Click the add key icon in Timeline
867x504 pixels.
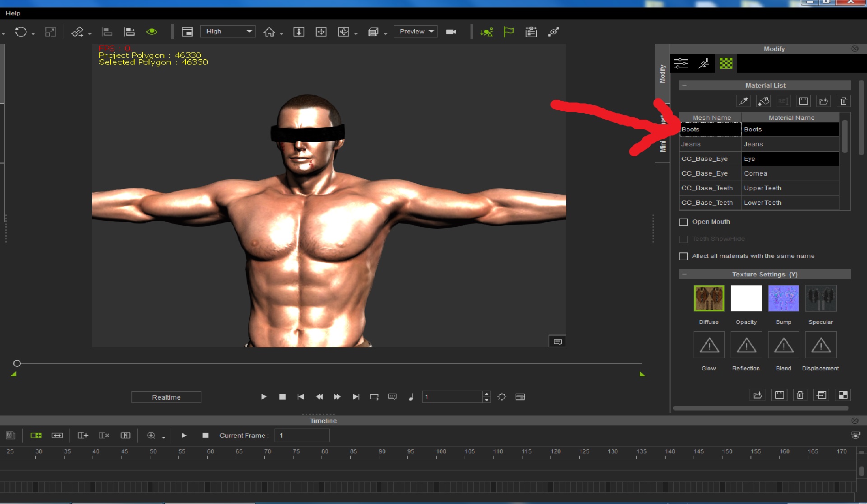click(x=83, y=435)
